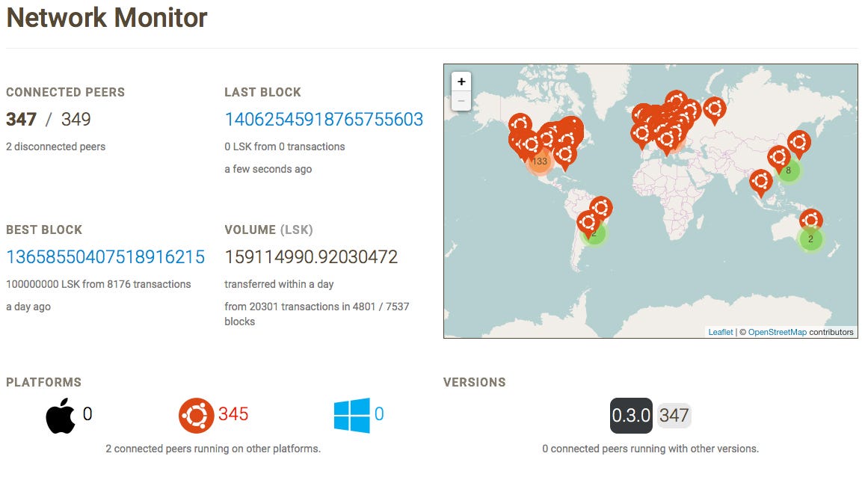Open best block 13658550407518916215

[105, 257]
